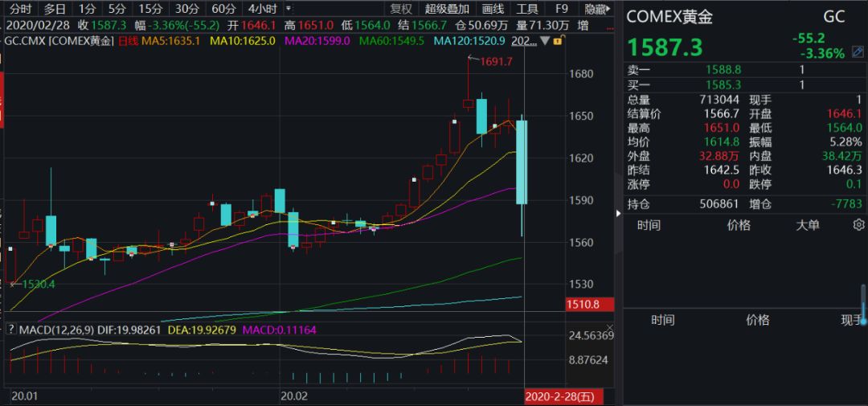Click the GC symbol code
This screenshot has height=406, width=868.
(x=833, y=17)
